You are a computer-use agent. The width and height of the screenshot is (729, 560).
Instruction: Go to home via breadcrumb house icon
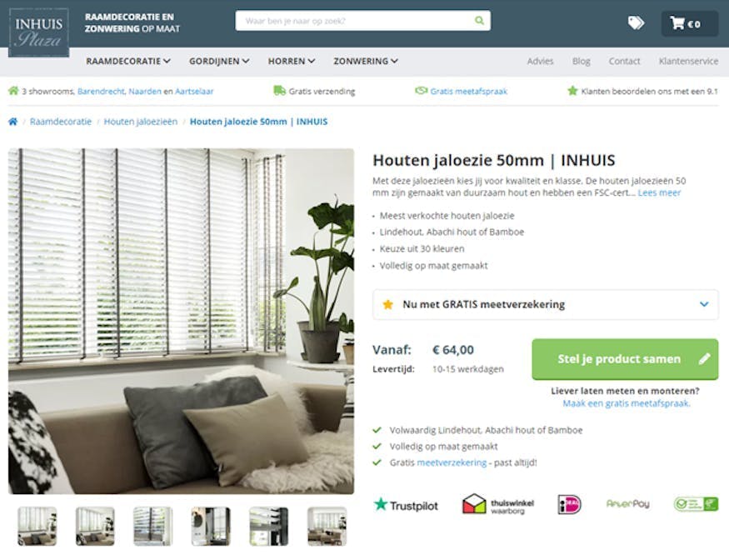(13, 122)
